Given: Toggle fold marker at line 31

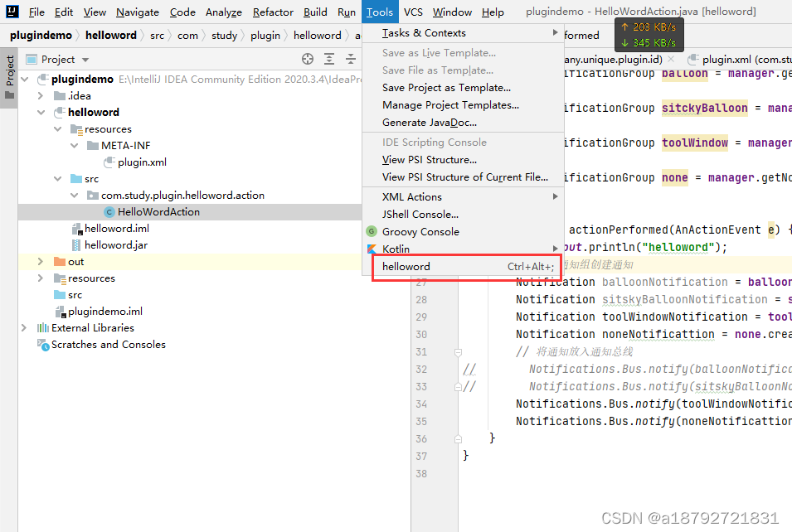Looking at the screenshot, I should coord(458,352).
